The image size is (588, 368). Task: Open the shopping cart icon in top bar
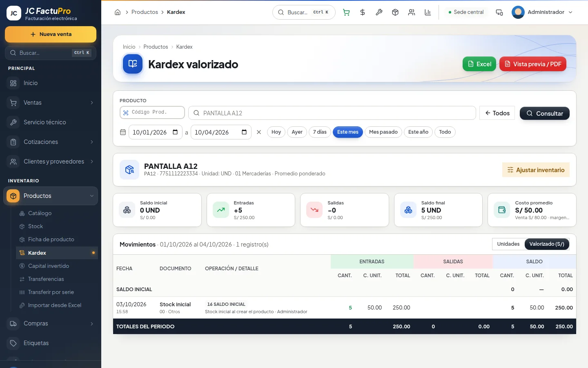pyautogui.click(x=346, y=12)
